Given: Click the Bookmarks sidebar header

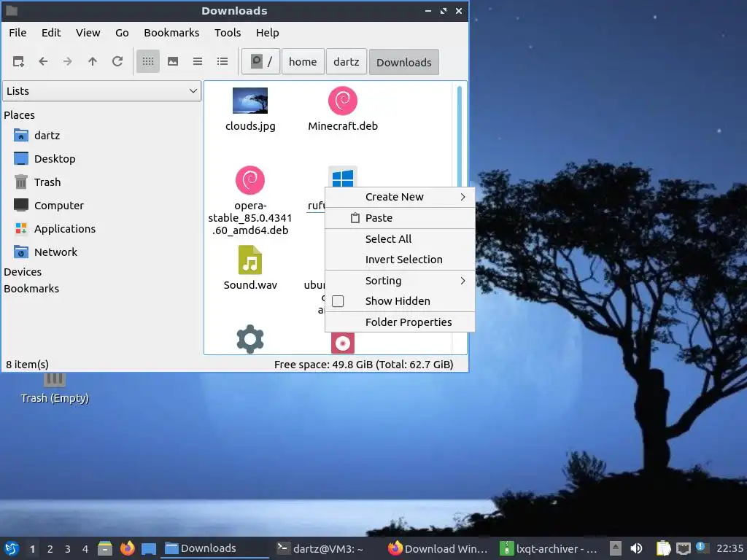Looking at the screenshot, I should click(x=31, y=289).
